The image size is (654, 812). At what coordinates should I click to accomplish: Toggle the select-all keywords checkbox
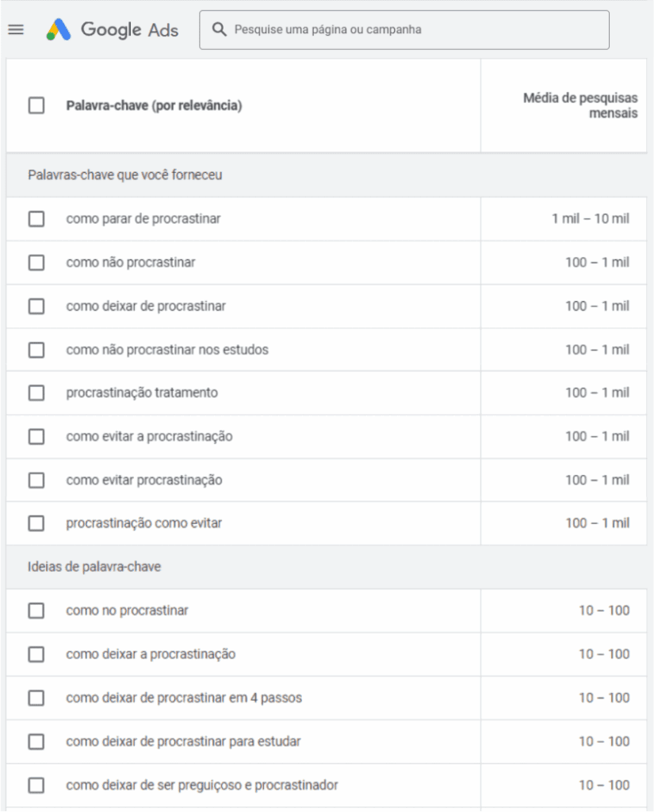36,105
